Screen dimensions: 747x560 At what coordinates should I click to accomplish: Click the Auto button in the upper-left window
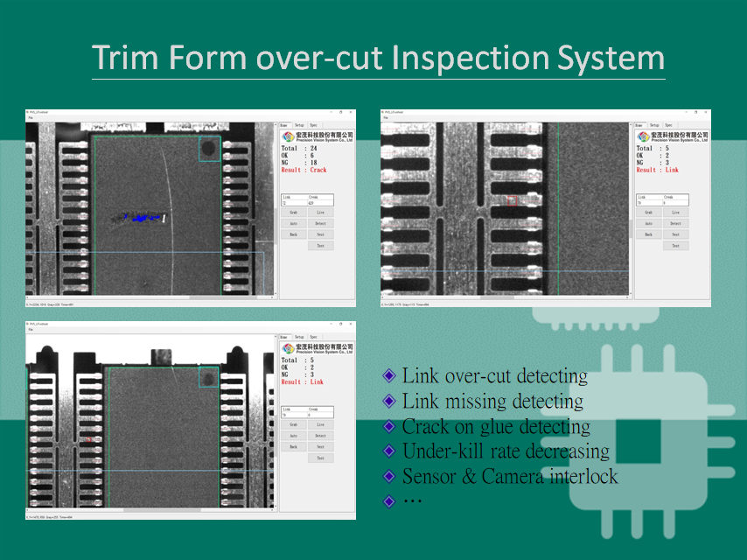(x=294, y=224)
